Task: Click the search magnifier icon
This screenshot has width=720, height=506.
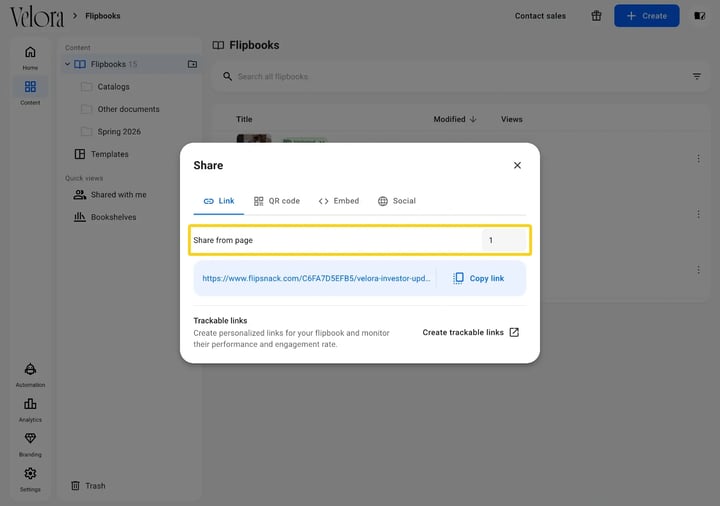Action: pos(227,76)
